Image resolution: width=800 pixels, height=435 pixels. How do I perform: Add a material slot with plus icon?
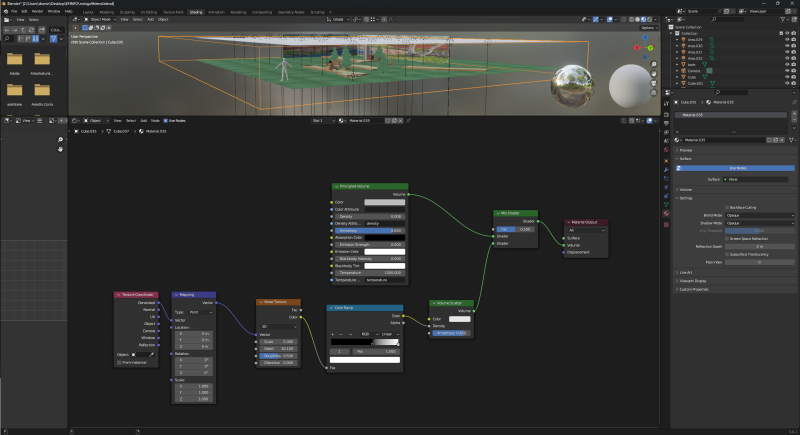(794, 114)
